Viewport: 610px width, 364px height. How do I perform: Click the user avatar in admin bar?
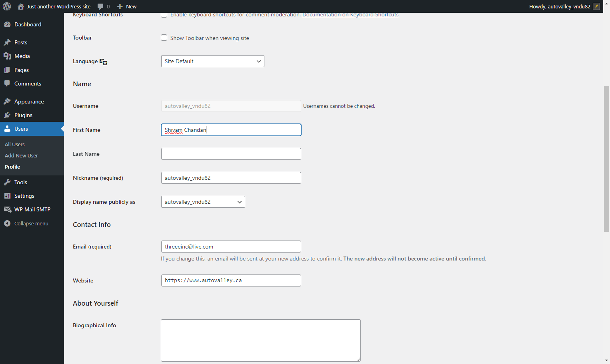point(596,6)
